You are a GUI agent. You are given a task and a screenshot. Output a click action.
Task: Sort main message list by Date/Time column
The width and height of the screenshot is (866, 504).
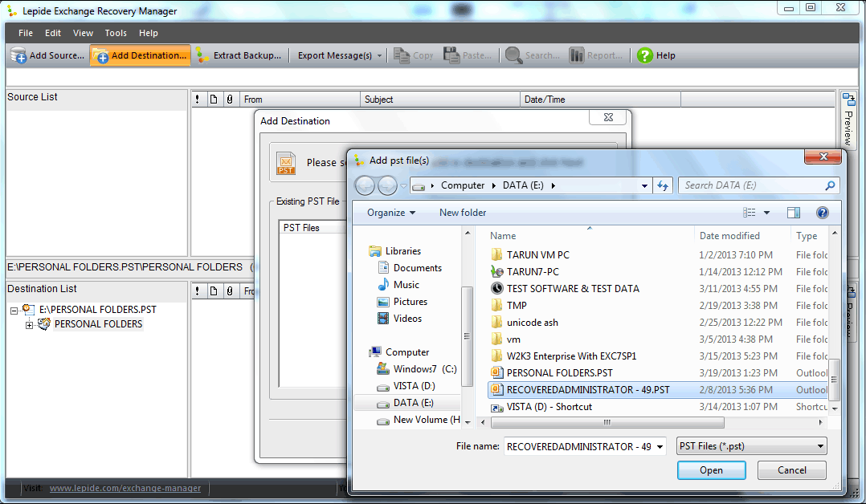pyautogui.click(x=600, y=100)
